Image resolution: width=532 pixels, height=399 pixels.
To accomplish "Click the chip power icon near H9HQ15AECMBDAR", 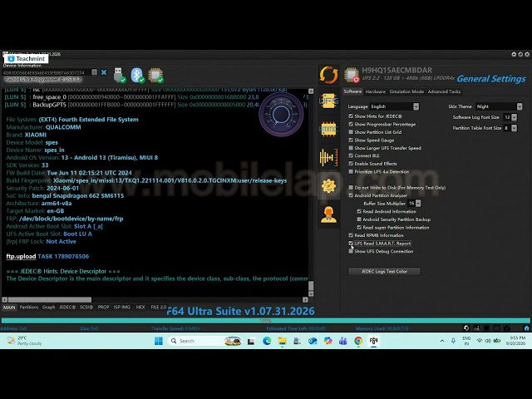I will pos(352,75).
